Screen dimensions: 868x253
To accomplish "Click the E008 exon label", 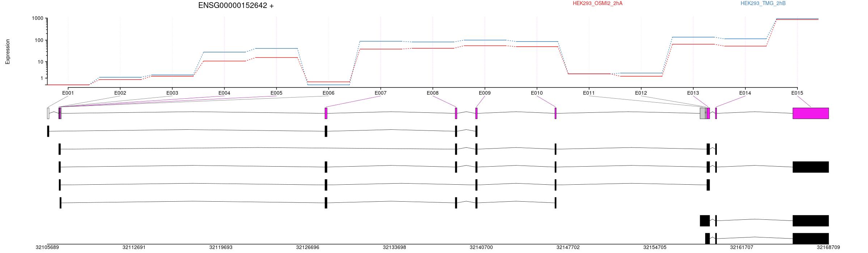I will [x=433, y=93].
